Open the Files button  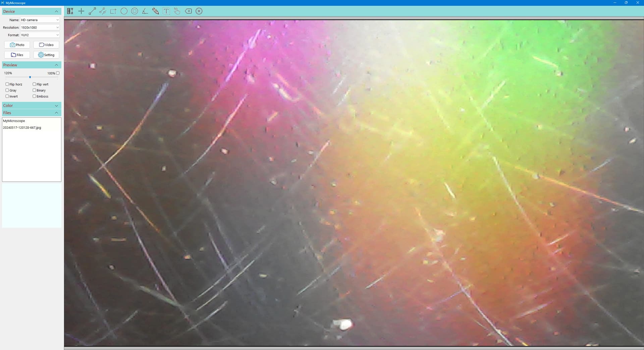[x=17, y=55]
